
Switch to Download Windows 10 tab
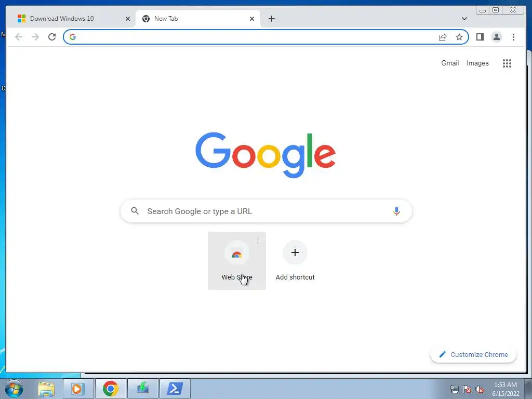(73, 19)
